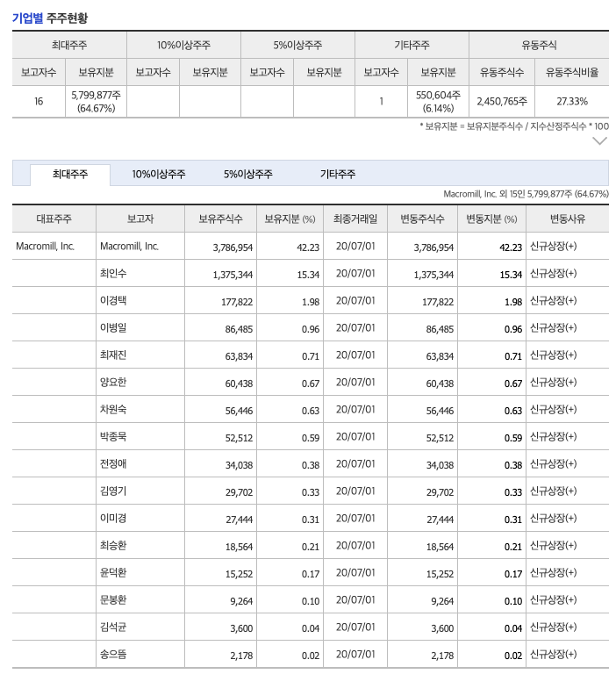Click the 유동주식비율 sub-header
Screen dimensions: 616x674
(x=572, y=72)
